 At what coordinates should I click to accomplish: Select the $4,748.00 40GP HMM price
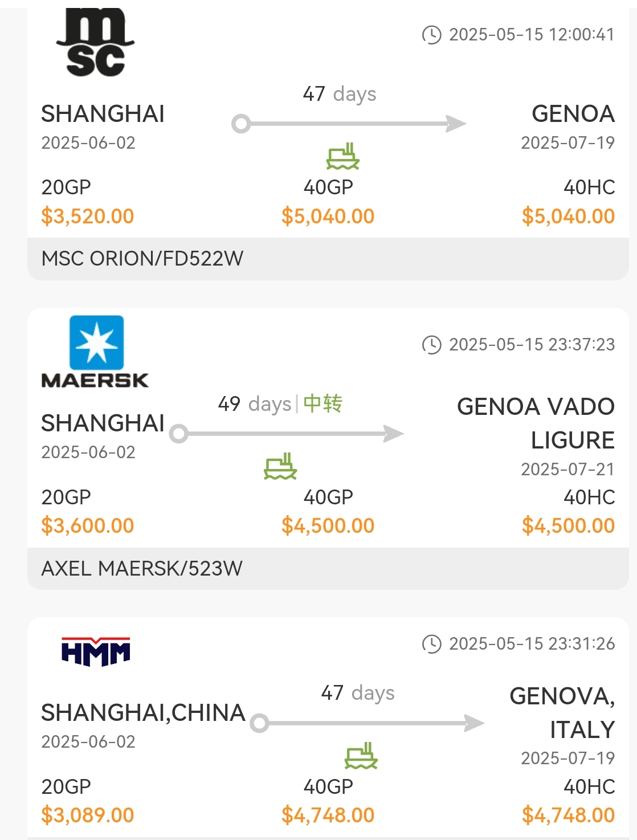tap(328, 815)
